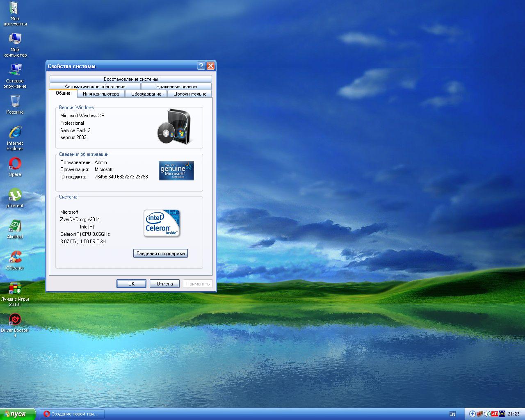
Task: Open the Пуск start menu
Action: 18,414
